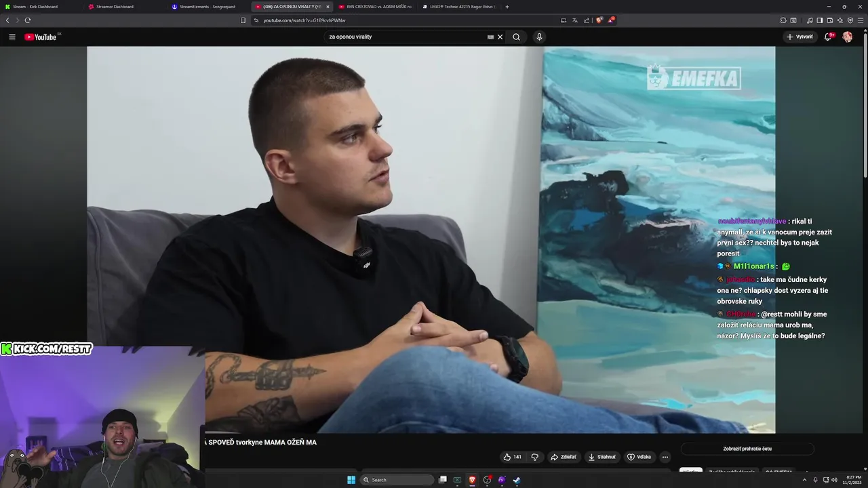Viewport: 868px width, 488px height.
Task: Open Brave VPN shield icon in toolbar
Action: (x=850, y=20)
